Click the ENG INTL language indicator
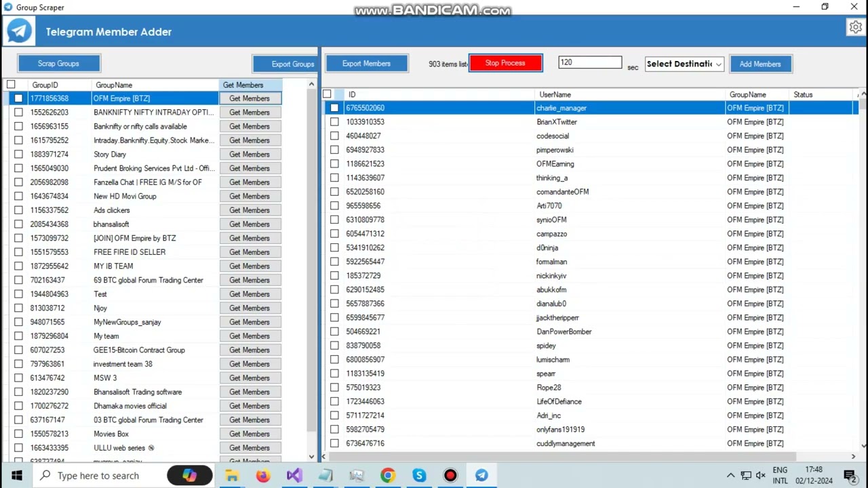 pyautogui.click(x=780, y=475)
